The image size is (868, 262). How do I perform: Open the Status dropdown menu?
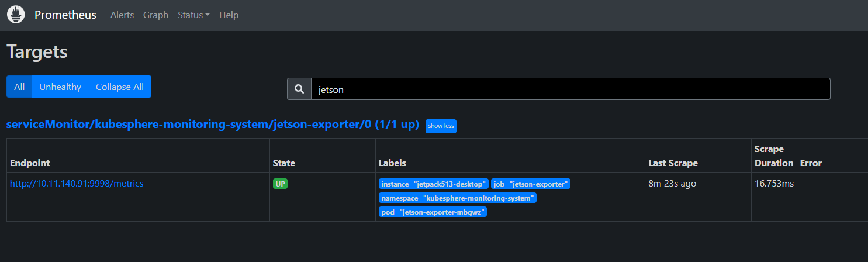click(193, 15)
